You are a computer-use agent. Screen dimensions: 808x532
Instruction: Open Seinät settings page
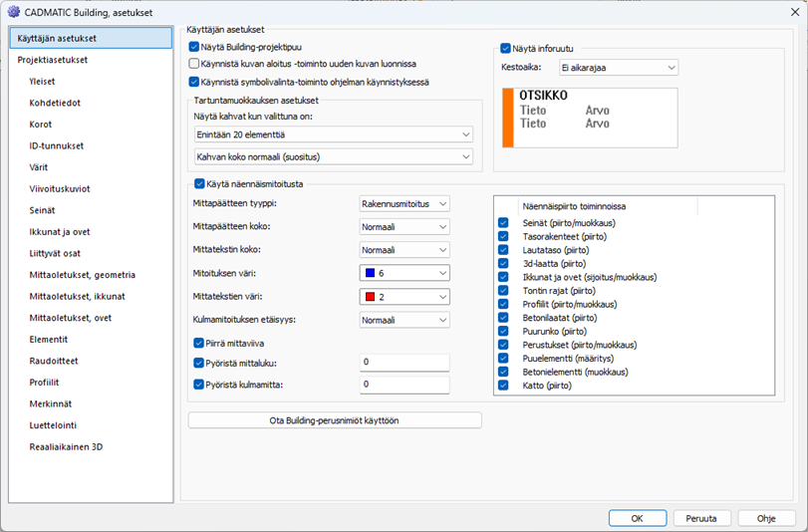(43, 210)
